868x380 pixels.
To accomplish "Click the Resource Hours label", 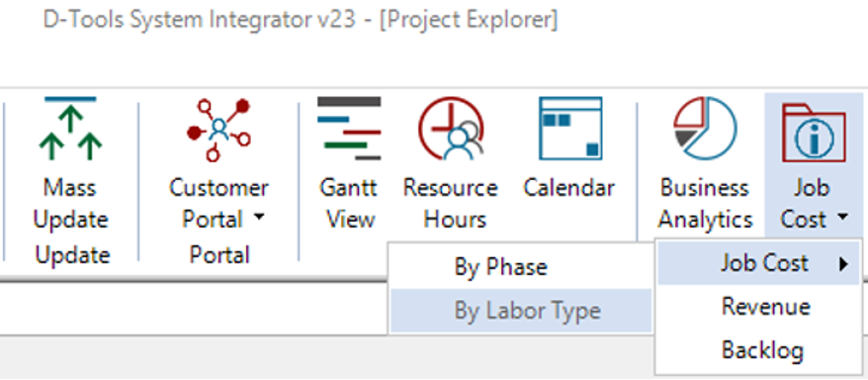I will [451, 203].
